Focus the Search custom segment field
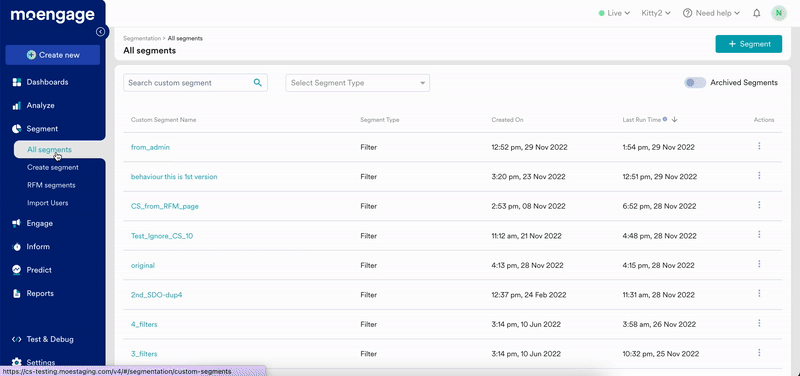Viewport: 800px width, 376px height. point(195,83)
